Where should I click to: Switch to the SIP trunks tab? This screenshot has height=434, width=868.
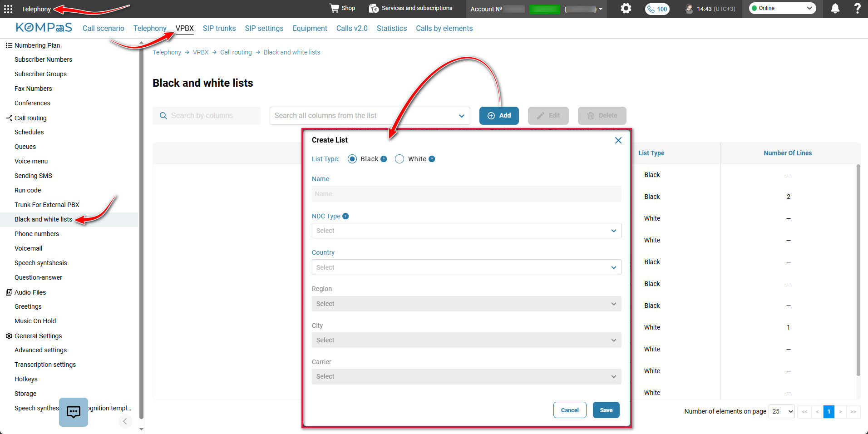coord(219,28)
